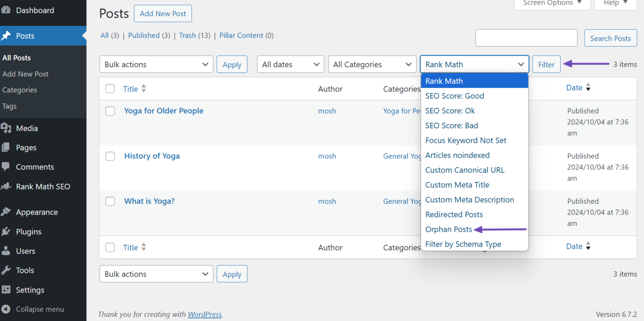
Task: Click sort arrows beside top Title header
Action: click(144, 88)
